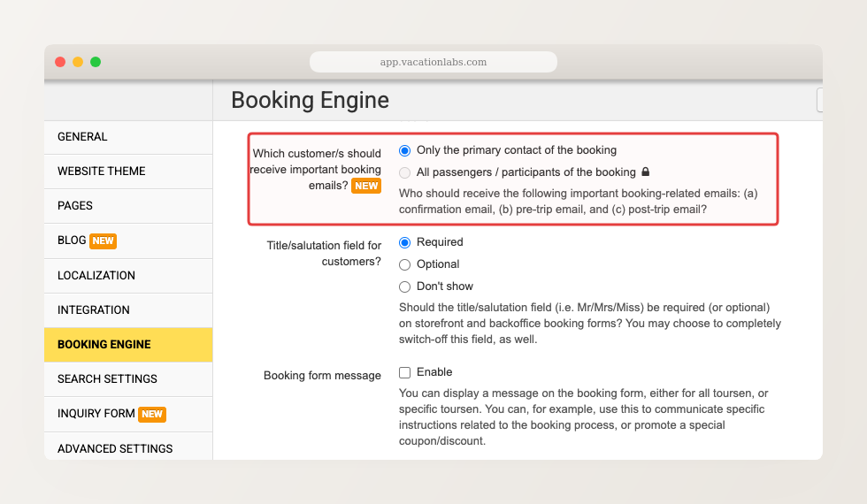This screenshot has height=504, width=867.
Task: Tick the Enable booking form message checkbox
Action: tap(405, 372)
